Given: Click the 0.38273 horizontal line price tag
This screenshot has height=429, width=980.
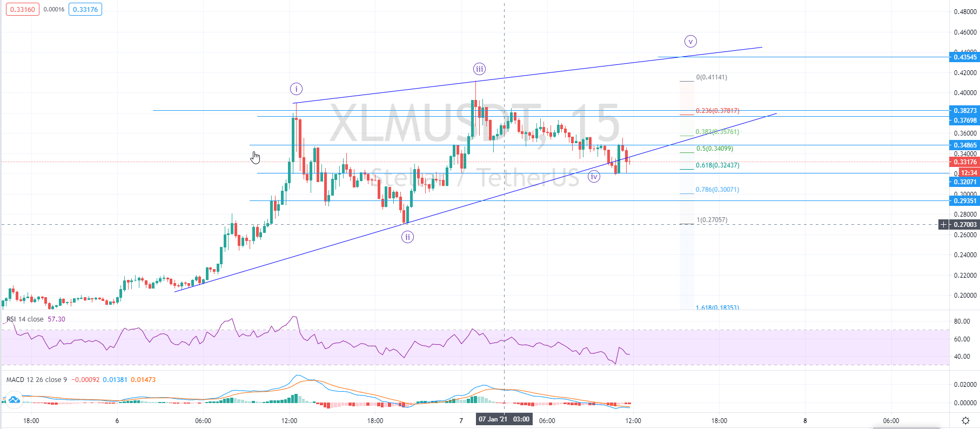Looking at the screenshot, I should point(964,110).
